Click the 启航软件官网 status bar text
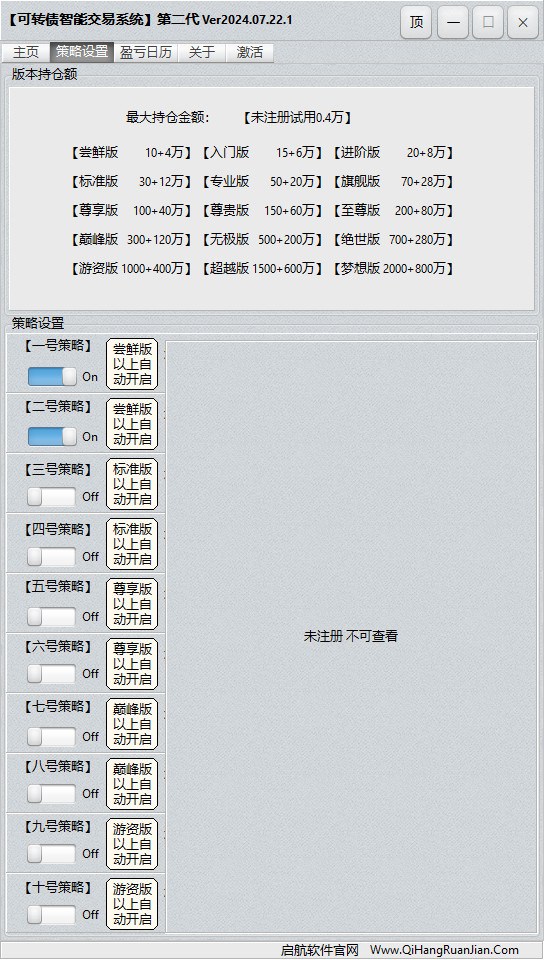 [x=319, y=950]
